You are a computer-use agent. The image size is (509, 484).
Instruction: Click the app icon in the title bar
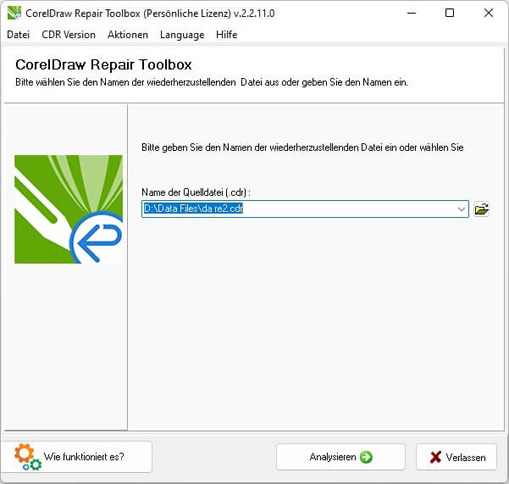pyautogui.click(x=14, y=13)
